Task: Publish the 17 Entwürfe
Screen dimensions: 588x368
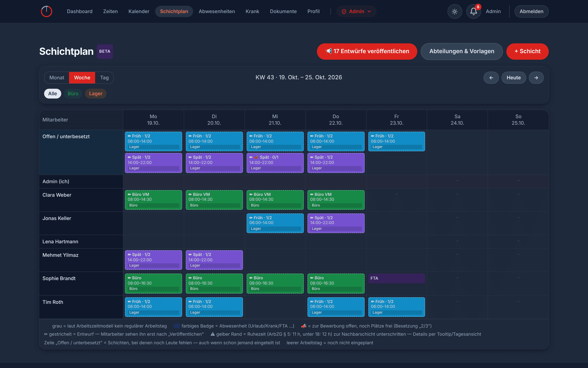Action: pos(367,51)
